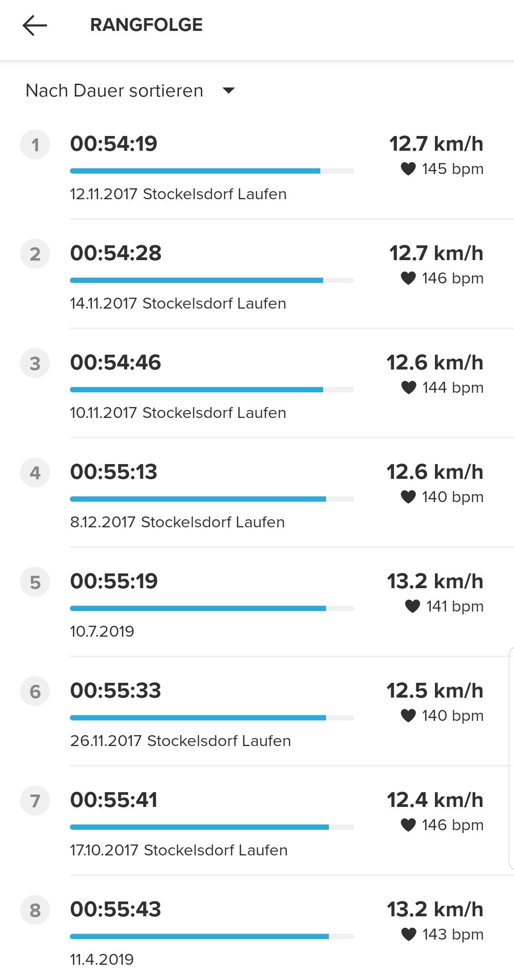Tap rank 8 number badge
This screenshot has width=514, height=980.
35,910
